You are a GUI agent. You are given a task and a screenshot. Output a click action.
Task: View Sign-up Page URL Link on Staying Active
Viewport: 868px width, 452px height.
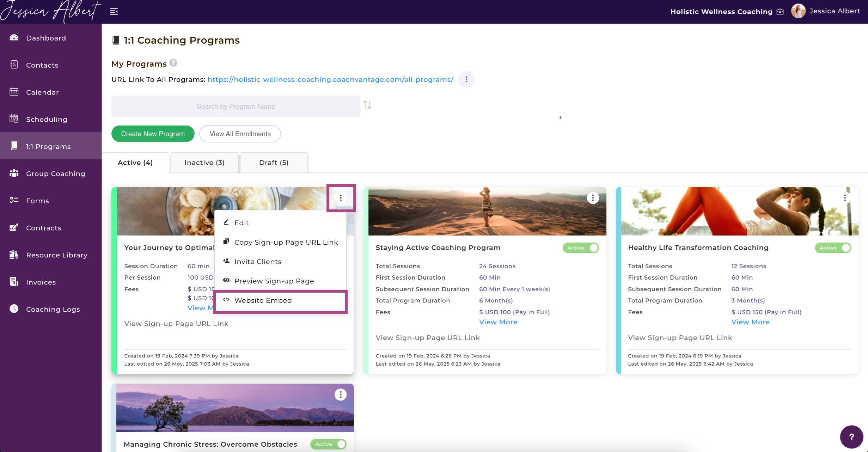(428, 338)
